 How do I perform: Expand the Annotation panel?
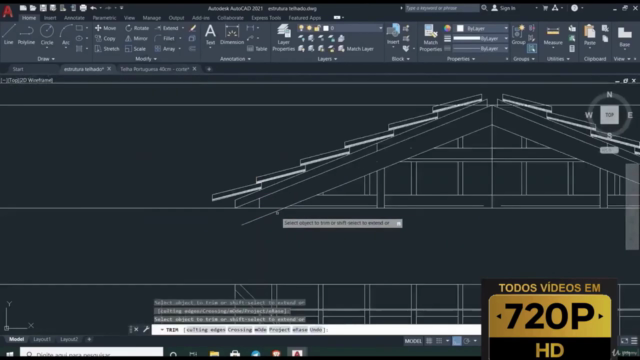(235, 59)
